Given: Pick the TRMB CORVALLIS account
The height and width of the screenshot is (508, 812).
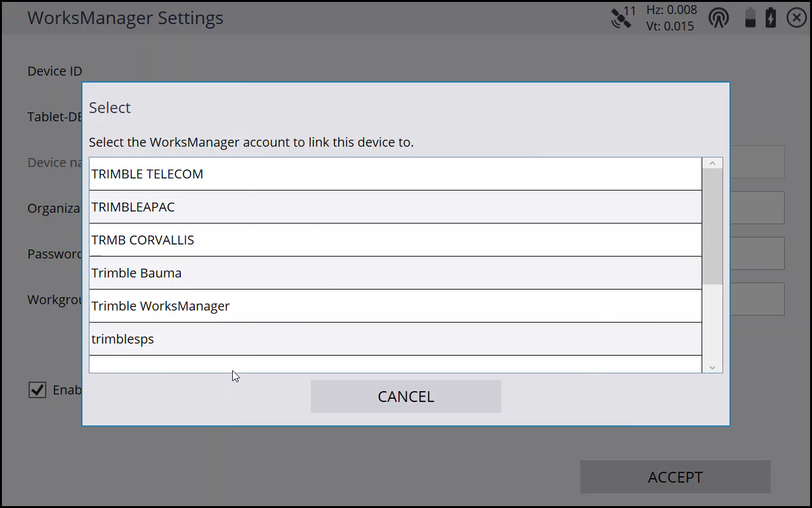Looking at the screenshot, I should pos(395,240).
